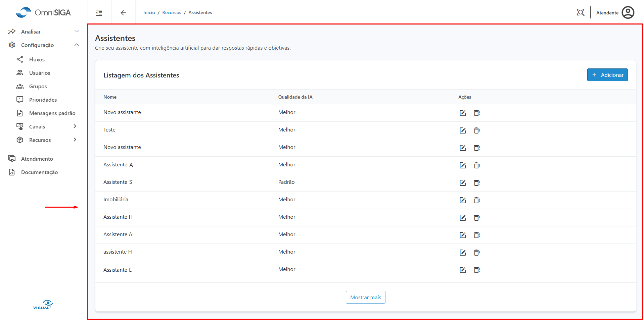Click the OmniSIGA logo
644x320 pixels.
coord(44,12)
